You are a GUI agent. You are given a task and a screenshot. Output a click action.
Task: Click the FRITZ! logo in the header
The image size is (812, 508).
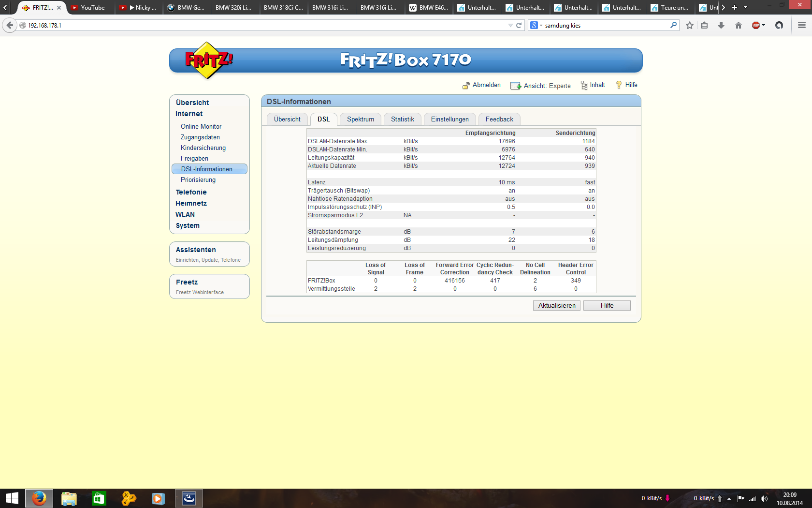208,60
